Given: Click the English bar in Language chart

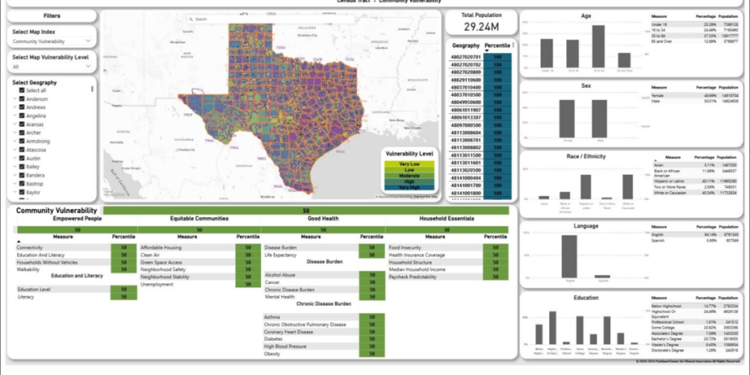Looking at the screenshot, I should 570,256.
